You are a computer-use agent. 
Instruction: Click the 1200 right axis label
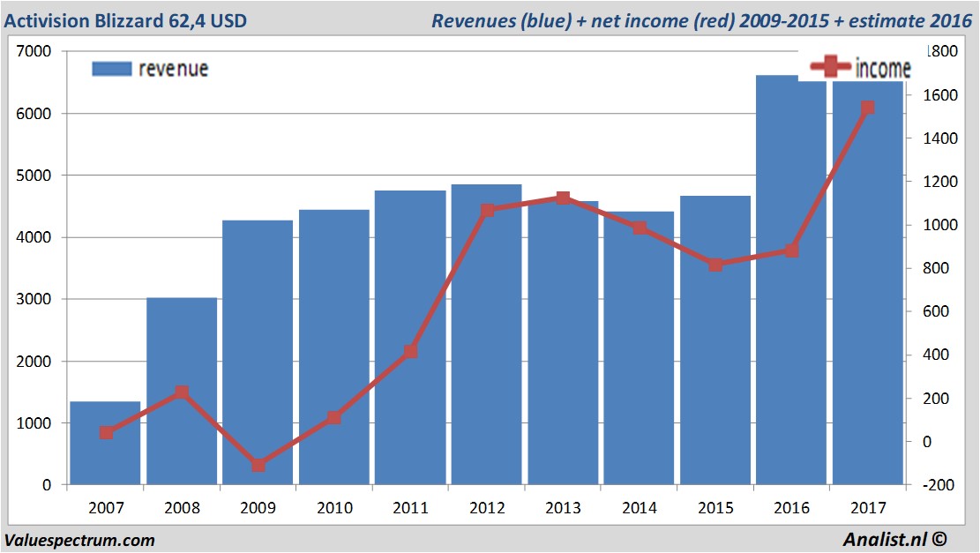(x=940, y=182)
